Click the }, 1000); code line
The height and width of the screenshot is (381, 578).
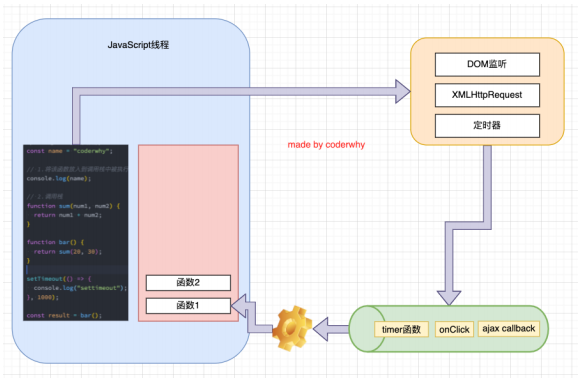click(x=42, y=297)
